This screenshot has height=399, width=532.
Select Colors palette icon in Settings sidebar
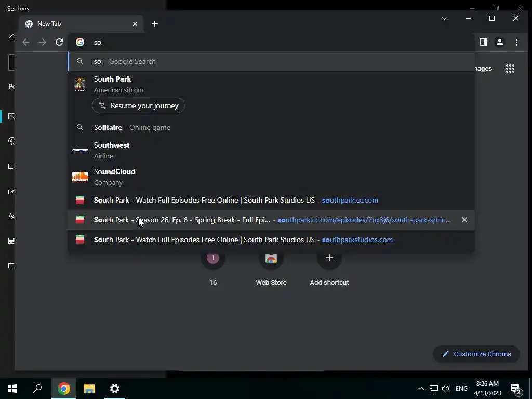click(x=11, y=141)
